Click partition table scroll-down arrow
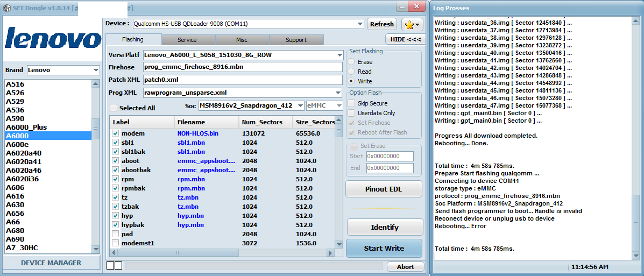Image resolution: width=644 pixels, height=276 pixels. pos(339,244)
